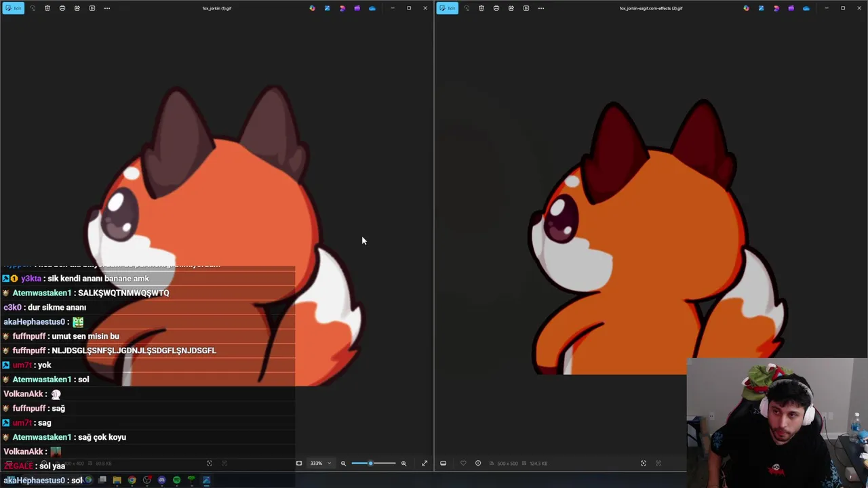Click Edit in the fox_jorkin (1).gif window

tap(14, 8)
